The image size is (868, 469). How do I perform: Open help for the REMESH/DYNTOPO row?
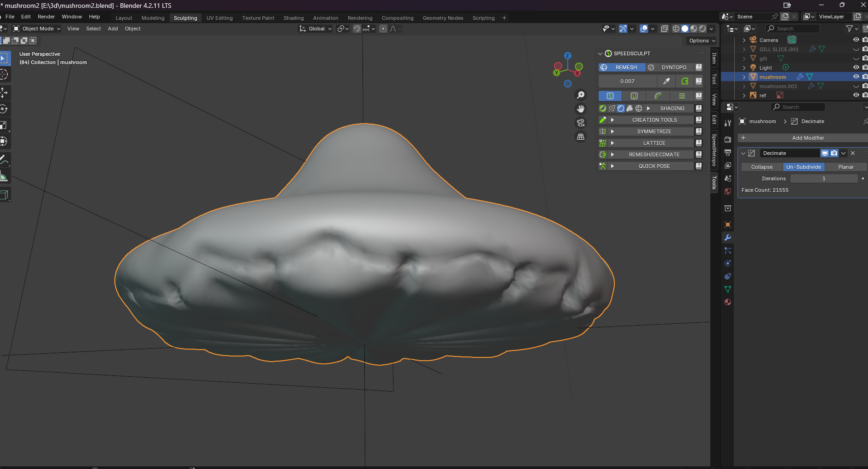click(699, 67)
